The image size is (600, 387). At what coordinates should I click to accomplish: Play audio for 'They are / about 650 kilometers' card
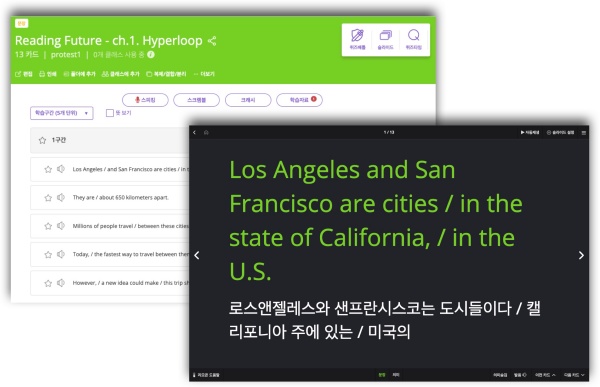pos(61,198)
